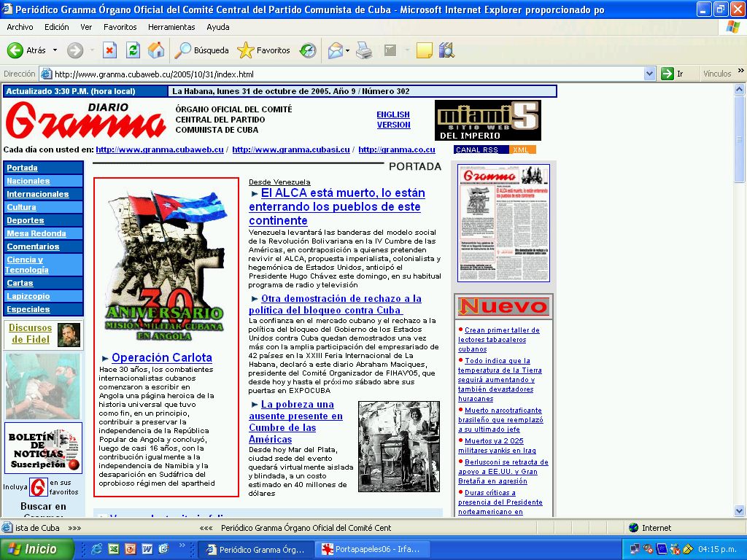Image resolution: width=747 pixels, height=560 pixels.
Task: Open the History clock icon
Action: click(x=308, y=50)
